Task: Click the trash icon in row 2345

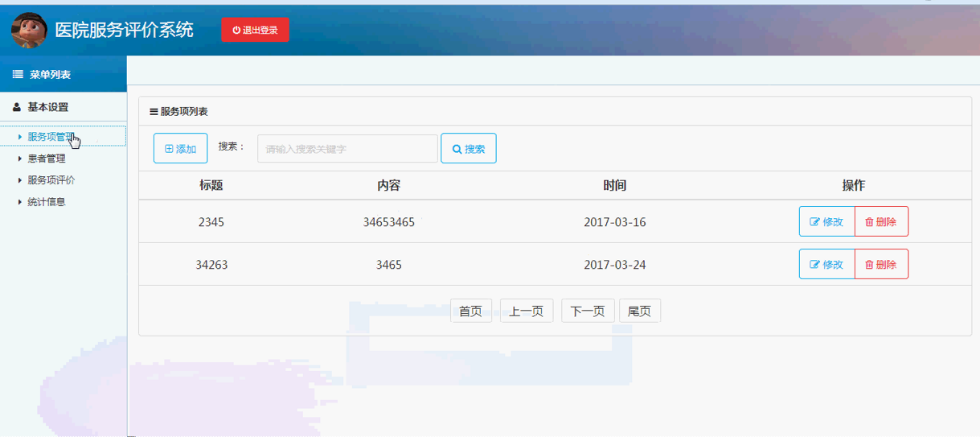Action: point(869,222)
